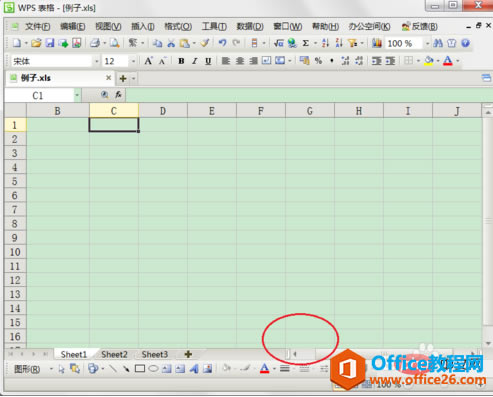Open the 格式(O) menu
493x397 pixels.
(178, 26)
